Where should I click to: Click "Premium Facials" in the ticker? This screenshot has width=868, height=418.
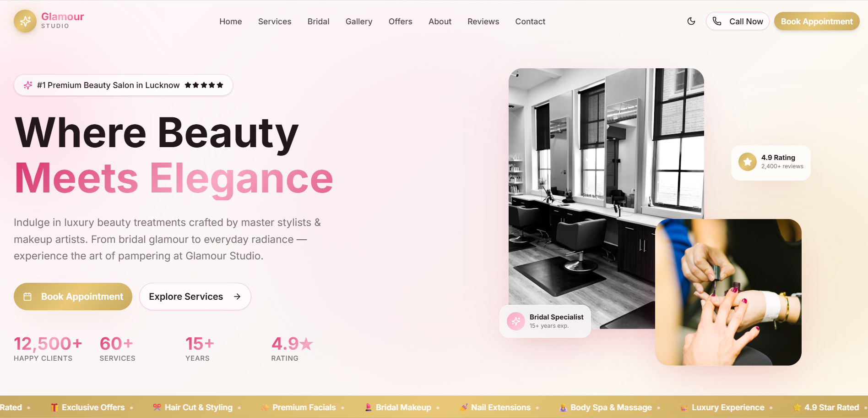click(x=304, y=407)
